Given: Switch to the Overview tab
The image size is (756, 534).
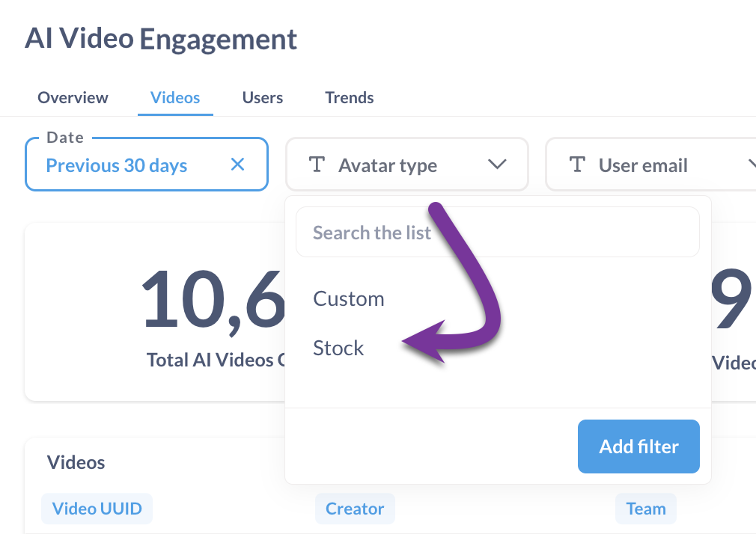Looking at the screenshot, I should pos(72,97).
